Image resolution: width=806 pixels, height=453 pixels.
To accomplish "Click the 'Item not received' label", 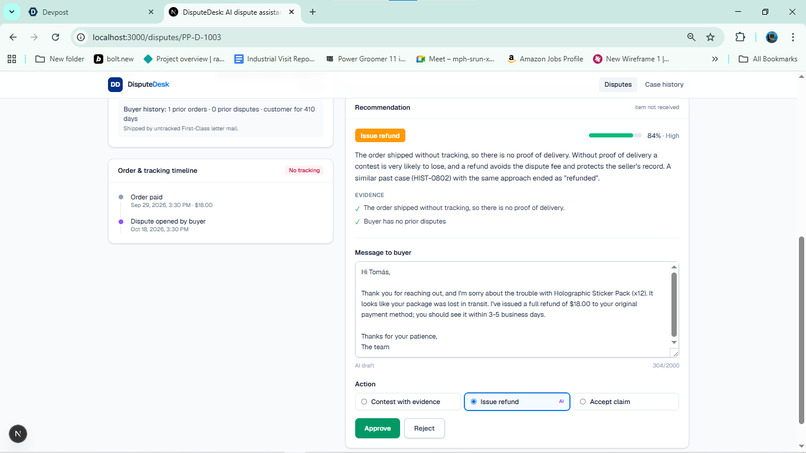I will click(x=656, y=107).
